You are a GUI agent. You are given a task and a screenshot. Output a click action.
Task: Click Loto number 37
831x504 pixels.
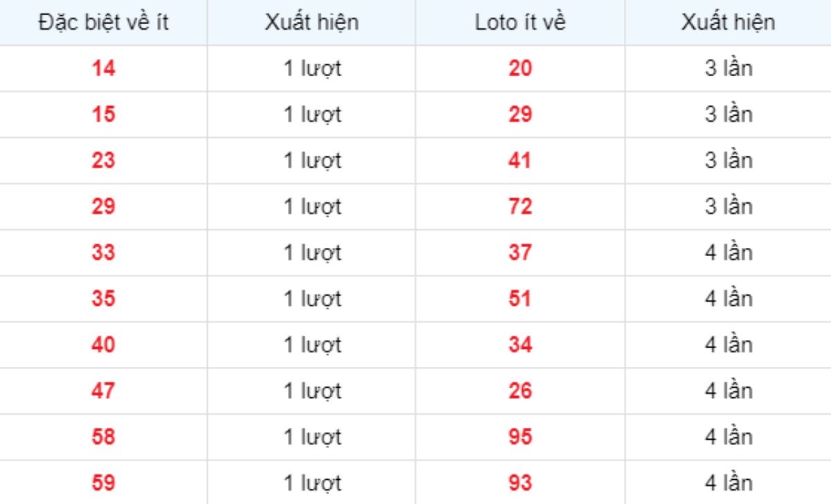click(520, 253)
